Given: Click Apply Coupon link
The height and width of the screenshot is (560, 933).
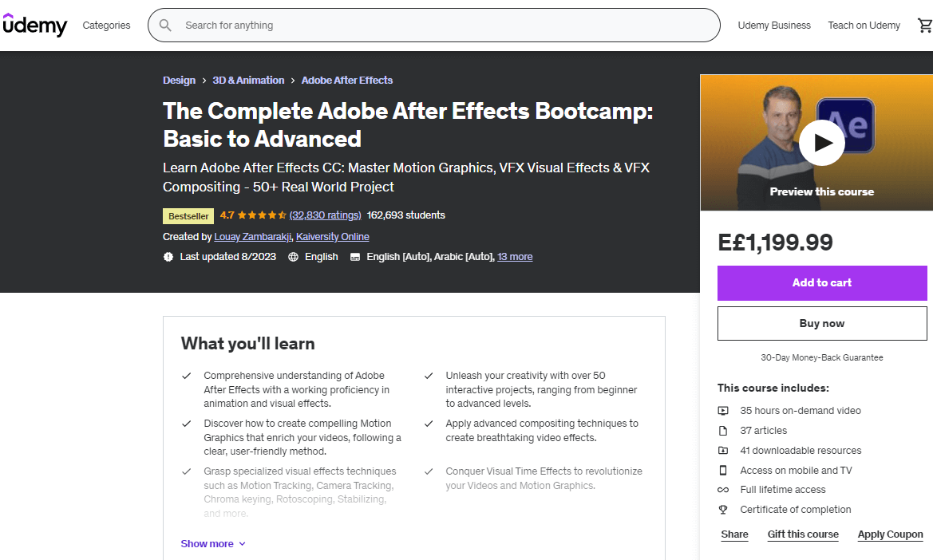Looking at the screenshot, I should [x=890, y=534].
